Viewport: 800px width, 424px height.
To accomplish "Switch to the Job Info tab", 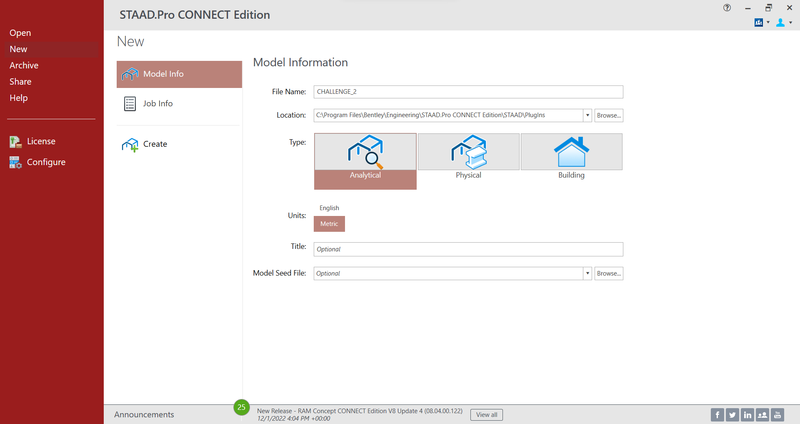I will (x=179, y=104).
